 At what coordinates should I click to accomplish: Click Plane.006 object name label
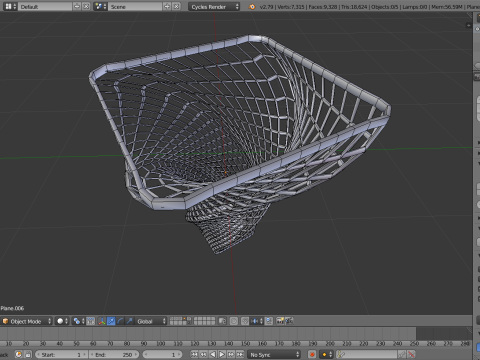click(x=12, y=308)
